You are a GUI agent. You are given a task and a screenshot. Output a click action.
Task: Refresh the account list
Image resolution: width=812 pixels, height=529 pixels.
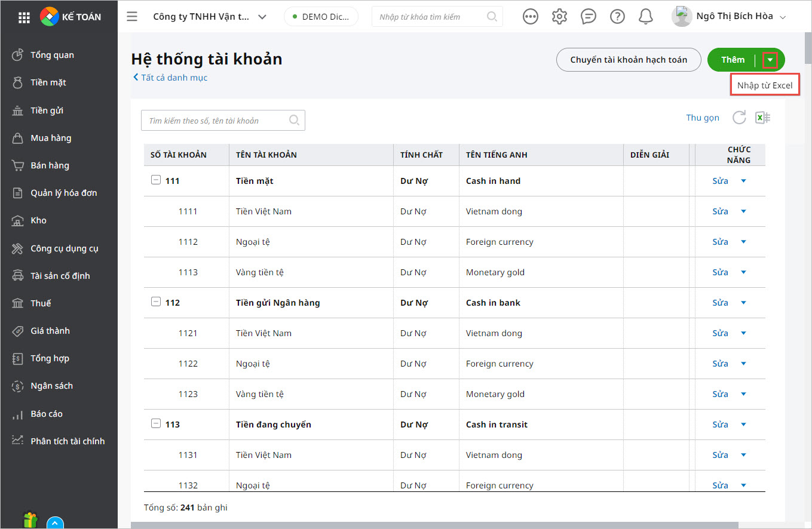739,118
